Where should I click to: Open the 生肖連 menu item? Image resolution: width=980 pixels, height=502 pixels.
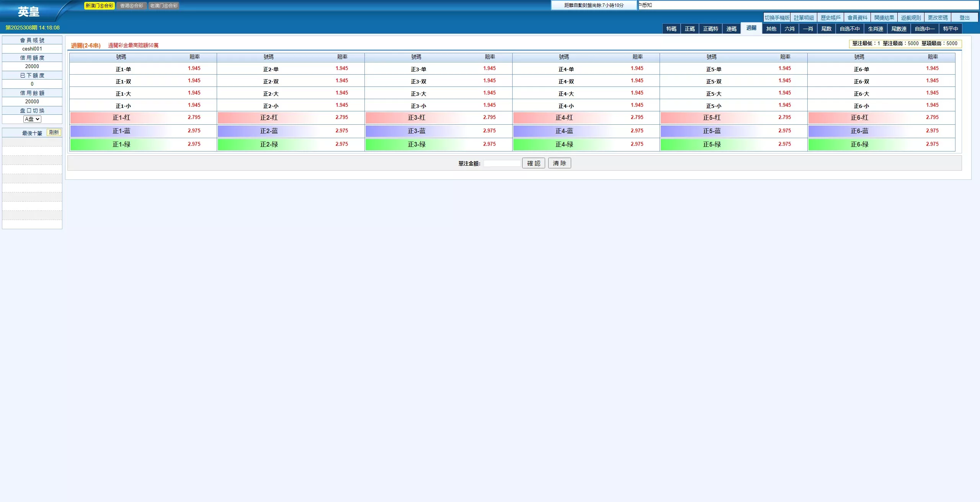pos(875,29)
